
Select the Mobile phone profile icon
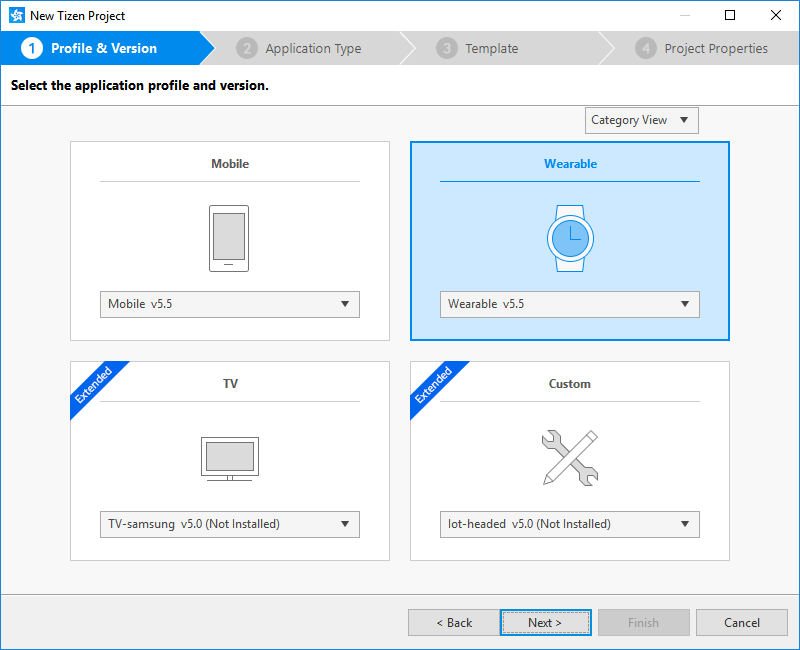pyautogui.click(x=229, y=237)
